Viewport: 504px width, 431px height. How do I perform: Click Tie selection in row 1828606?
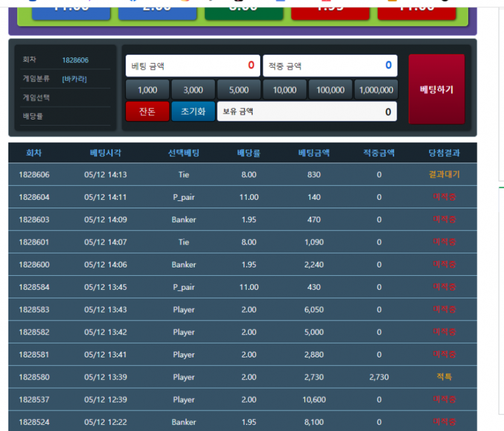pos(183,174)
